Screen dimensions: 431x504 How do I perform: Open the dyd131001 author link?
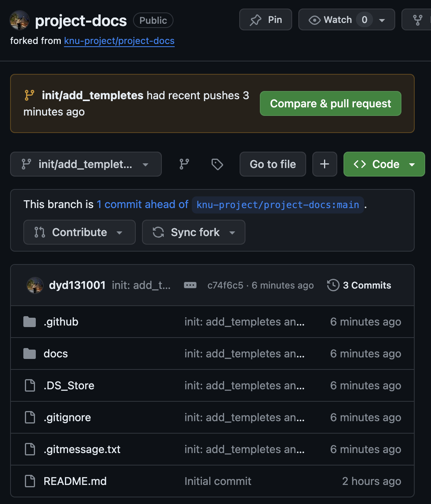point(77,285)
